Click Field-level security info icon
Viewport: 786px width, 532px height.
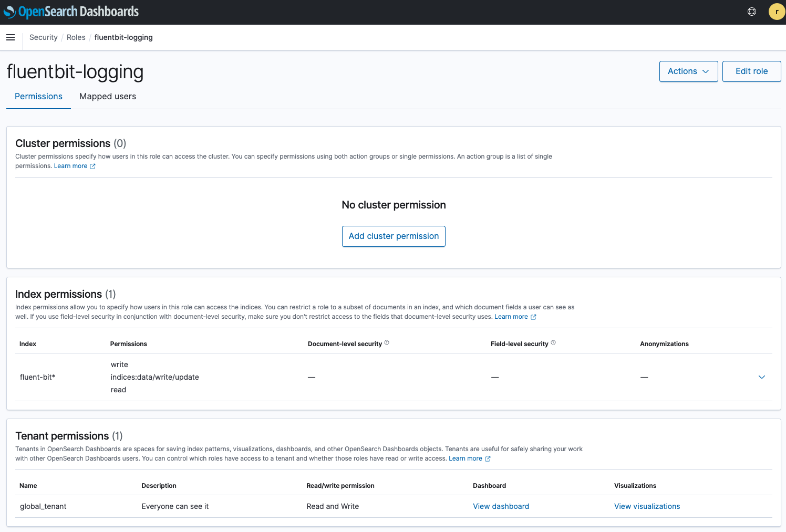tap(553, 343)
